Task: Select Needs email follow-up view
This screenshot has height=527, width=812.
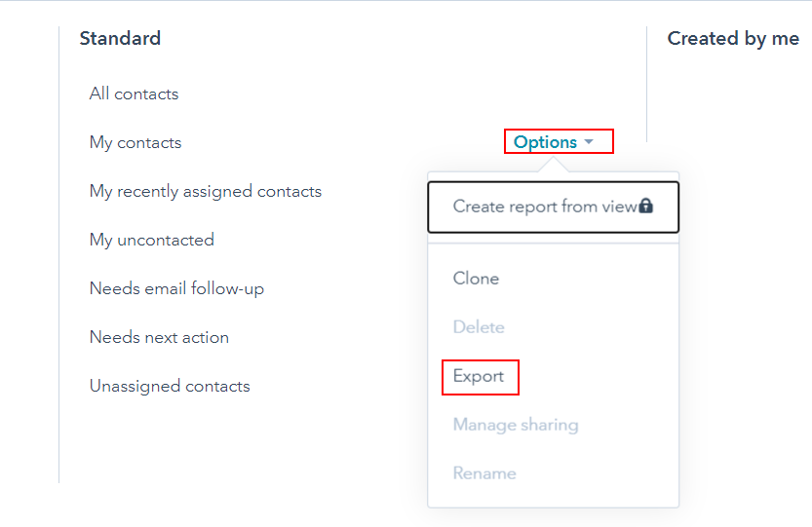Action: (176, 288)
